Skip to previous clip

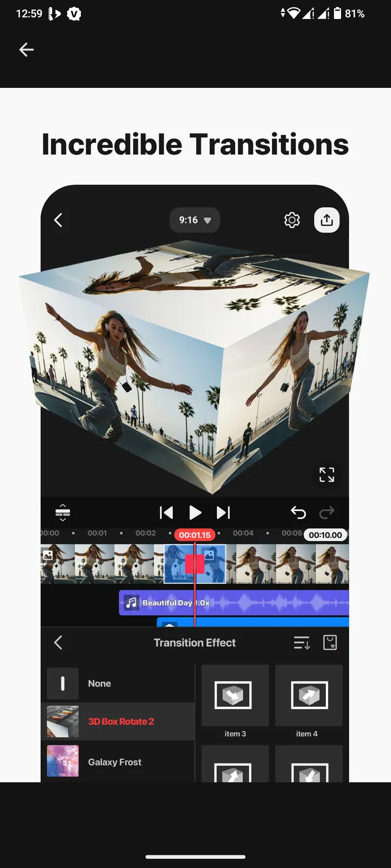point(166,513)
